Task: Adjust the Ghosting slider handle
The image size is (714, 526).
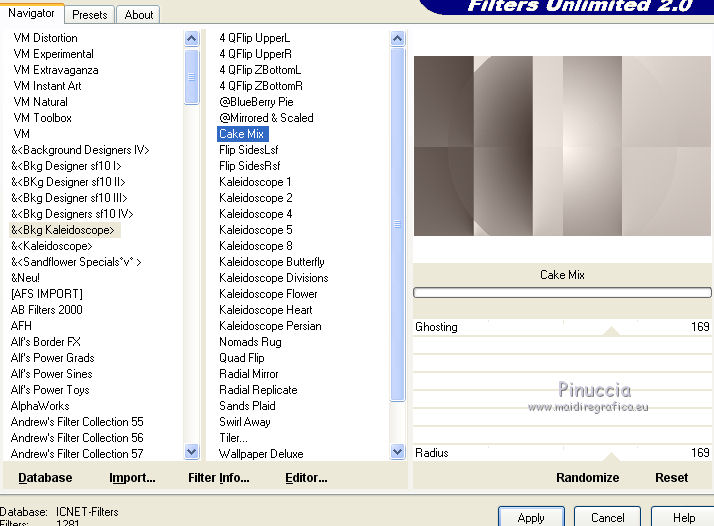Action: [x=612, y=331]
